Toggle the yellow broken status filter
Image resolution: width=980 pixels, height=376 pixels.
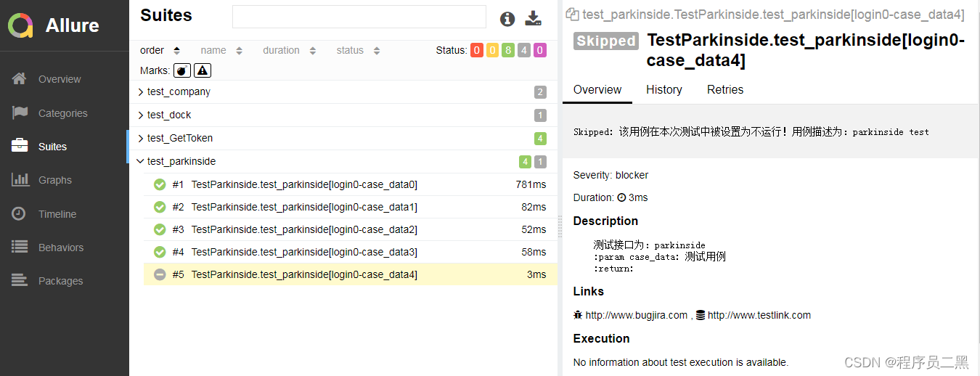click(492, 50)
